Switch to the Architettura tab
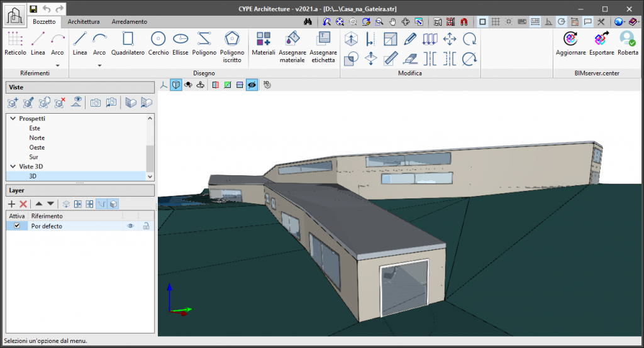Viewport: 644px width, 348px height. point(84,21)
